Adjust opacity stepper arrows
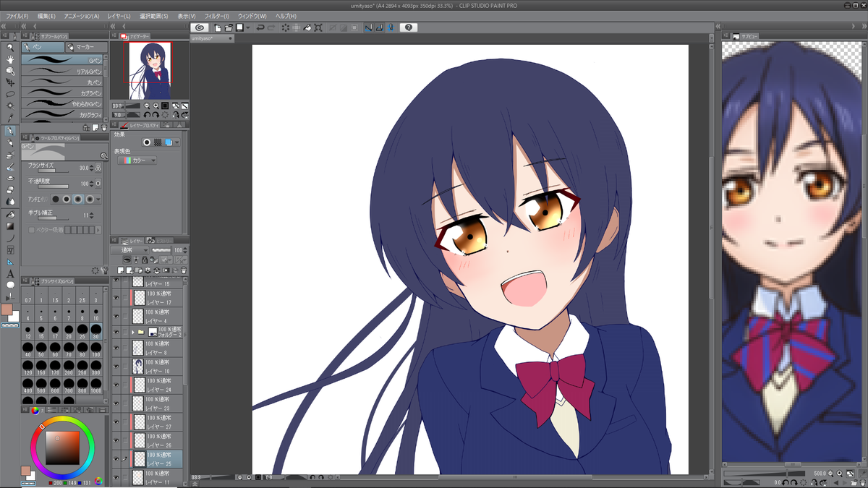Viewport: 868px width, 488px height. [91, 184]
